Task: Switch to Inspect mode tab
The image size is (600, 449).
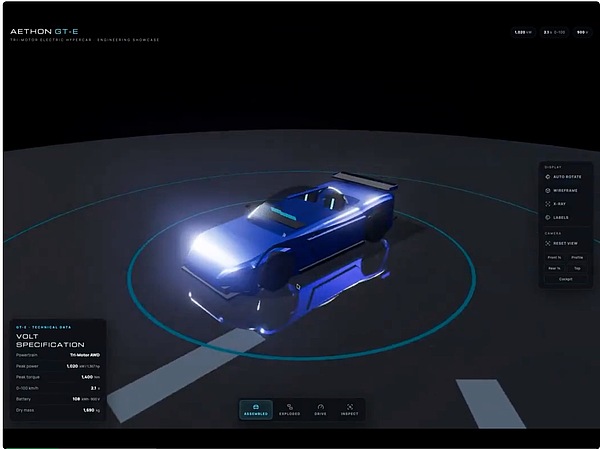Action: click(x=350, y=410)
